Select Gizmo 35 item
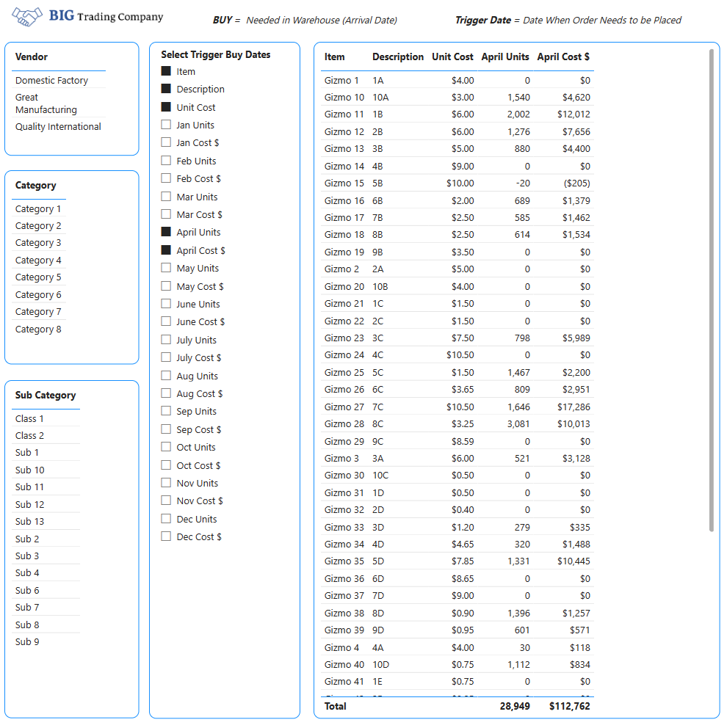 click(344, 561)
